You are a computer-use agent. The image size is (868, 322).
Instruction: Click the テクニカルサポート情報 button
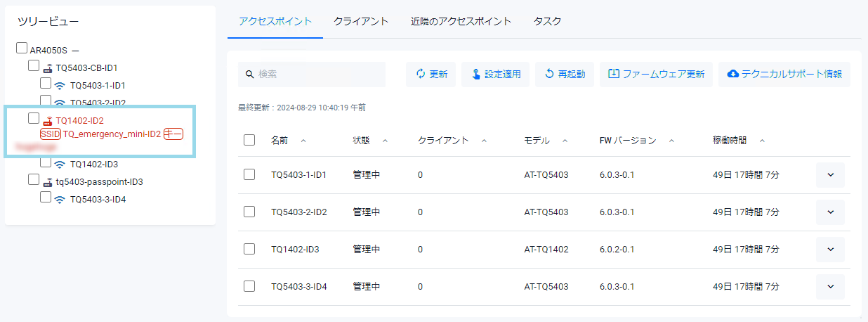784,75
